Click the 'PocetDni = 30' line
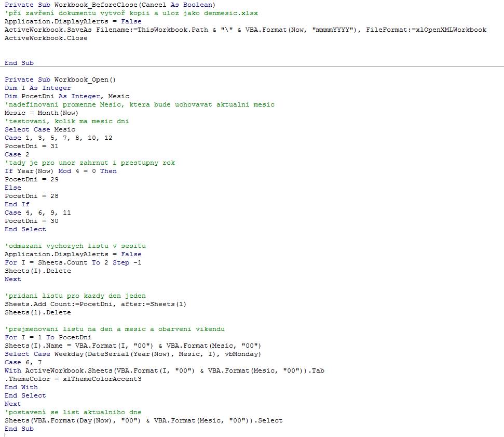 (x=32, y=221)
